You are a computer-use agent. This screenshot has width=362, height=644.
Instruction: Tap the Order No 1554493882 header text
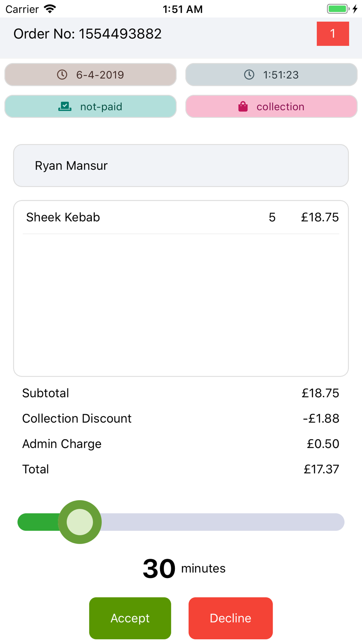(x=87, y=34)
